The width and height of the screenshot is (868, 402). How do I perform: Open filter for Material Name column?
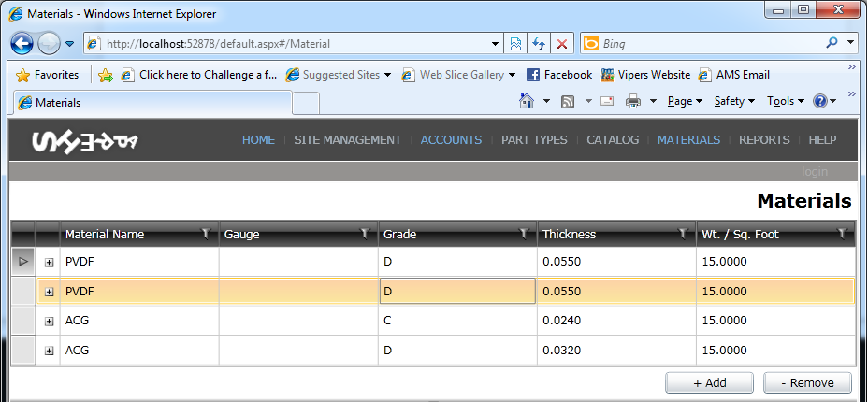tap(206, 234)
